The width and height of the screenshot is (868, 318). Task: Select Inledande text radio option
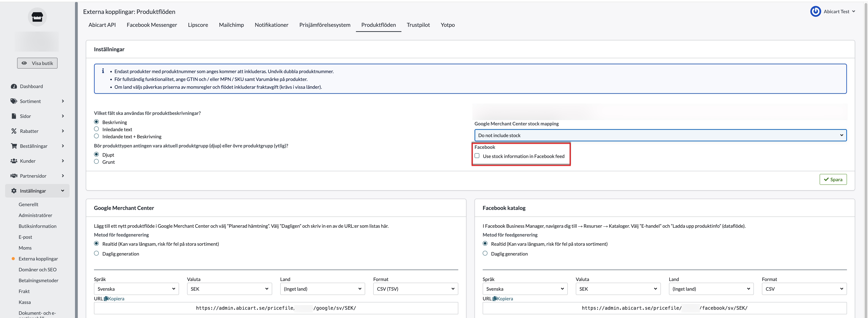click(x=96, y=129)
